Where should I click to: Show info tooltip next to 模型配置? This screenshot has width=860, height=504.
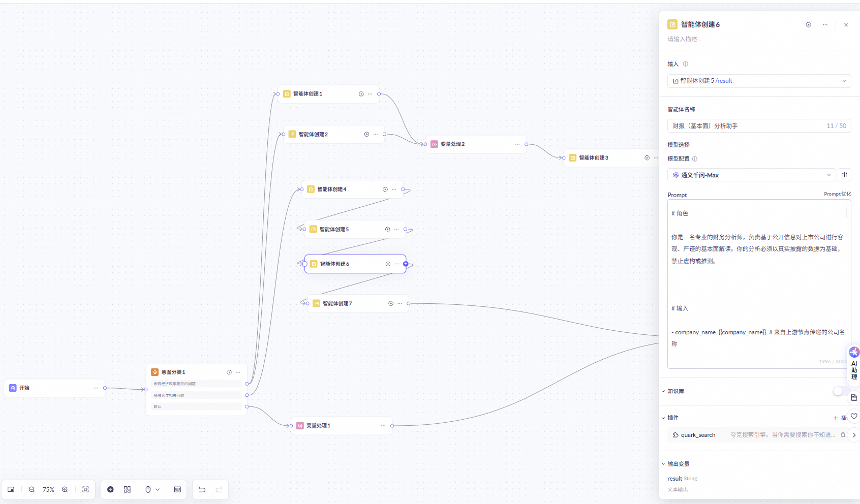(695, 159)
